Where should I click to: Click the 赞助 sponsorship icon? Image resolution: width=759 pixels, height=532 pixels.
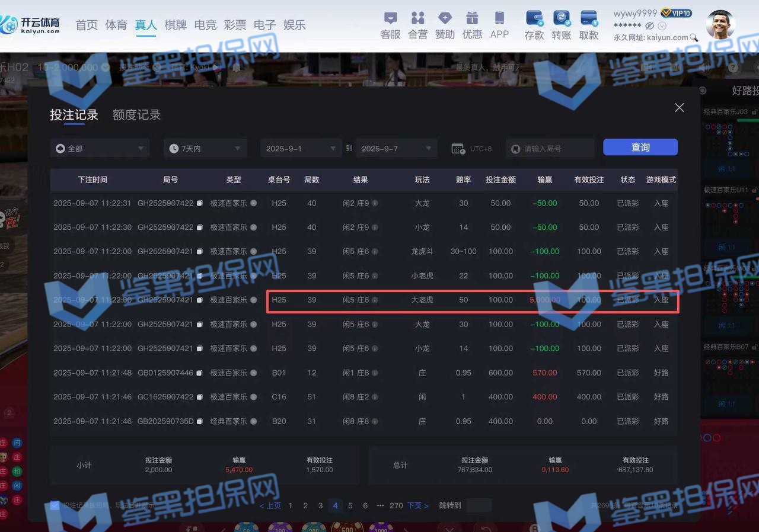(445, 18)
